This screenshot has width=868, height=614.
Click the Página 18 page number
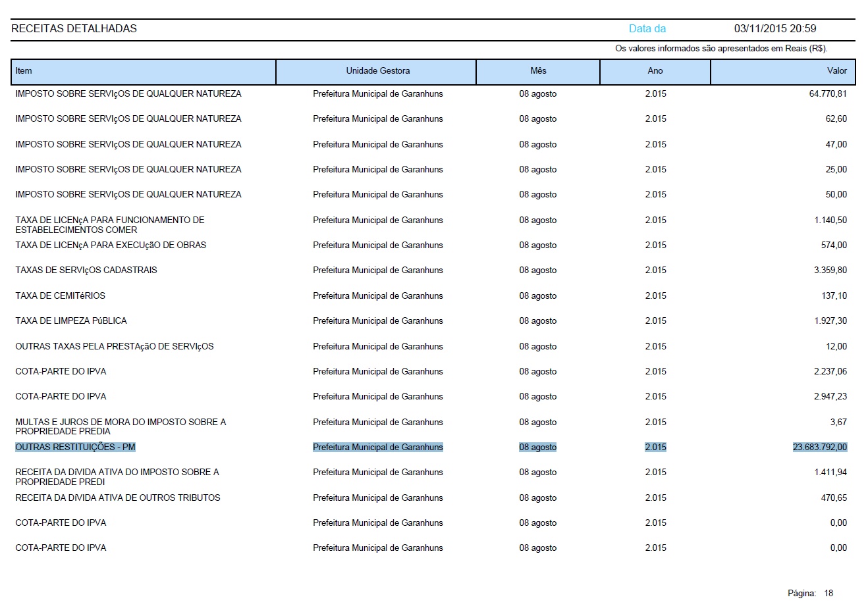point(811,594)
